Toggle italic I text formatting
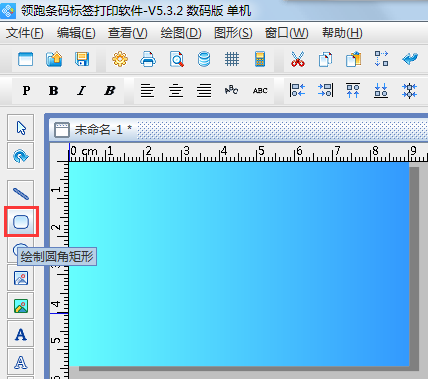 click(81, 90)
